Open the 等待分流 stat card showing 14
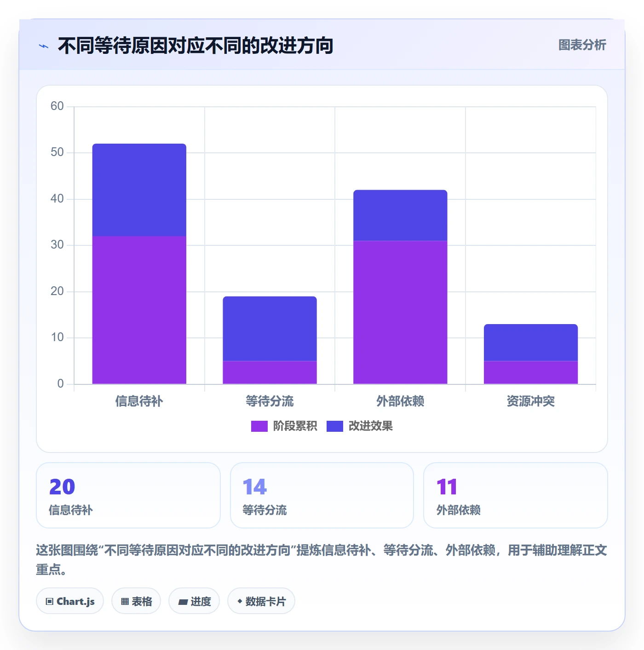The width and height of the screenshot is (644, 650). (x=322, y=495)
